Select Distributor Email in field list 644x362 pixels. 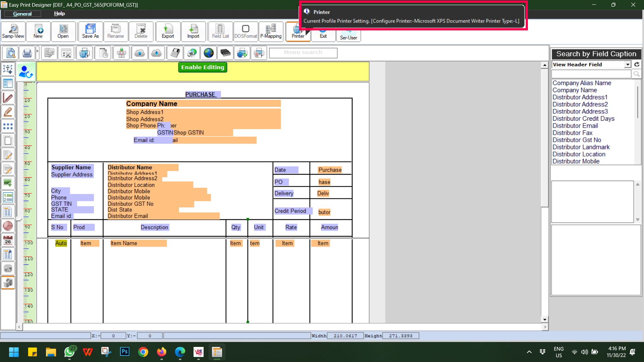pyautogui.click(x=575, y=126)
